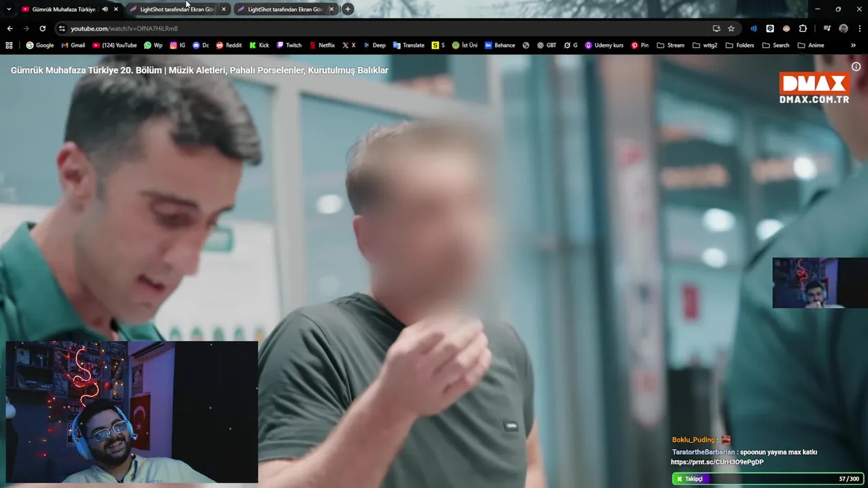This screenshot has width=868, height=488.
Task: Open the Kick bookmark
Action: click(259, 45)
